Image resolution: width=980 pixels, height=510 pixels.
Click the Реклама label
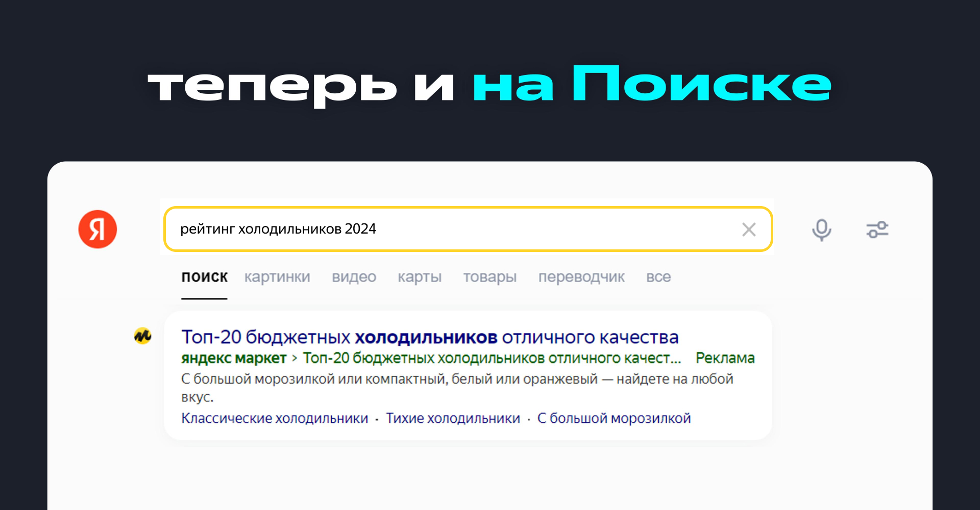click(x=725, y=358)
